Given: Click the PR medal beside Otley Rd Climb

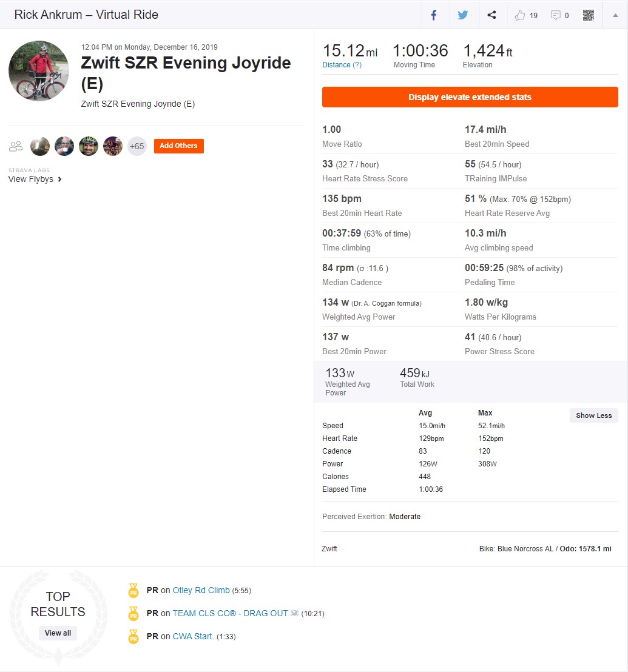Looking at the screenshot, I should pyautogui.click(x=133, y=591).
